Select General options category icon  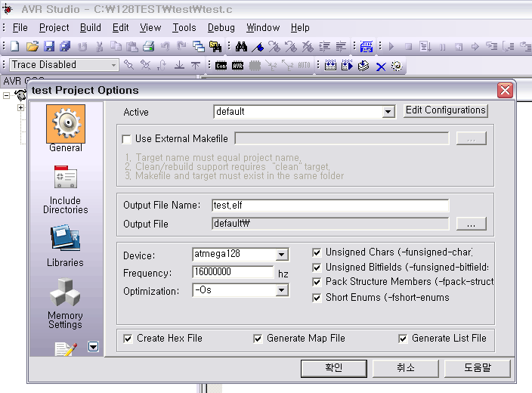click(66, 128)
